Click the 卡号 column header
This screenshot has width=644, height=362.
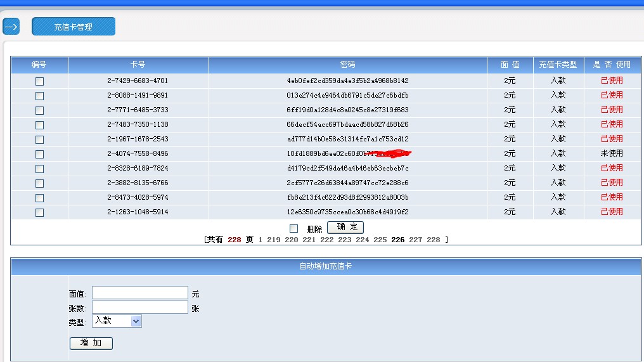[138, 65]
